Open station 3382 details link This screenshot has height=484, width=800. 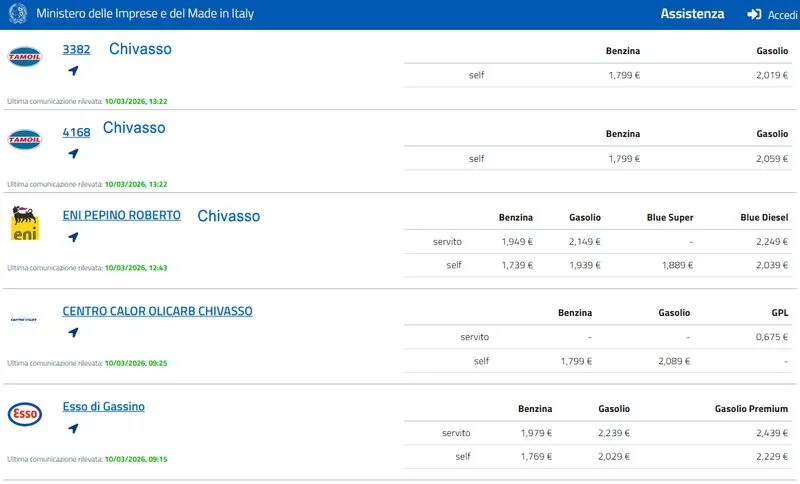point(76,49)
